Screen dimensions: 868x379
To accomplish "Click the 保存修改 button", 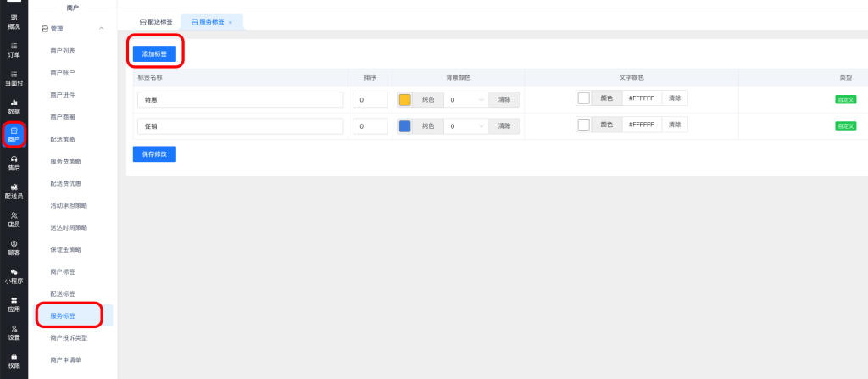I will [154, 154].
